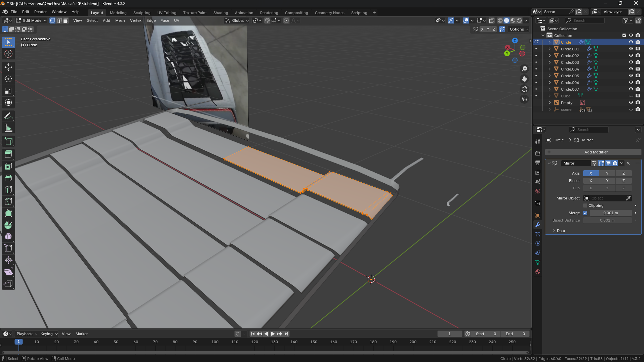Image resolution: width=644 pixels, height=362 pixels.
Task: Open the Mesh menu
Action: [120, 20]
